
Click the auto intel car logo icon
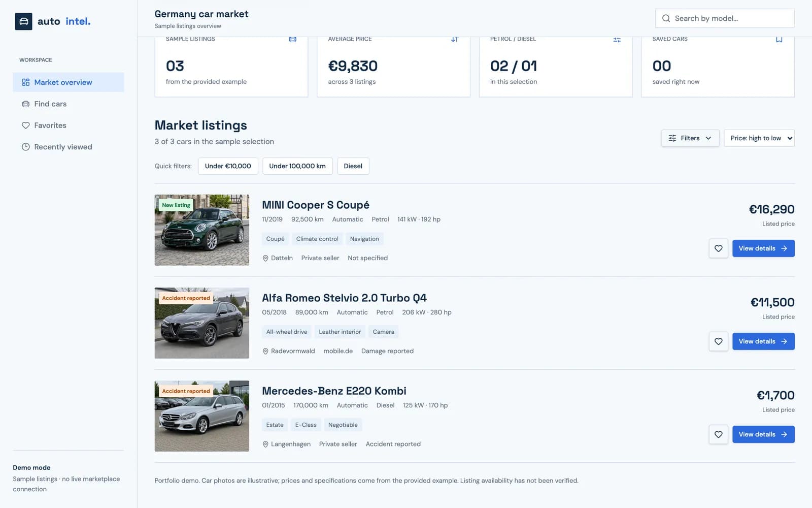tap(23, 21)
